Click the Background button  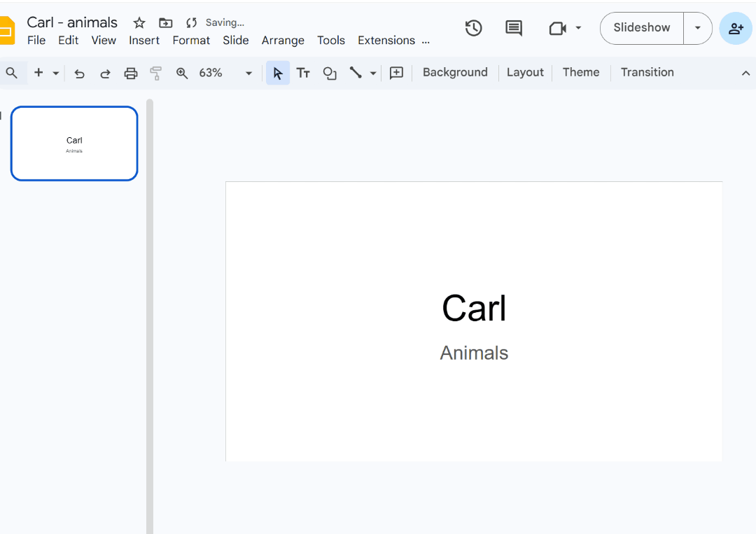tap(455, 72)
